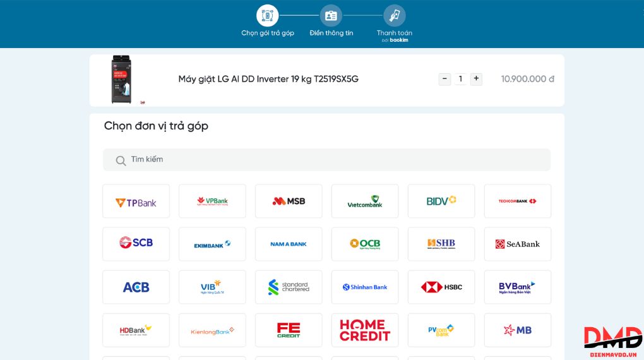The image size is (644, 360).
Task: Choose the BIDV bank tile
Action: (x=441, y=201)
